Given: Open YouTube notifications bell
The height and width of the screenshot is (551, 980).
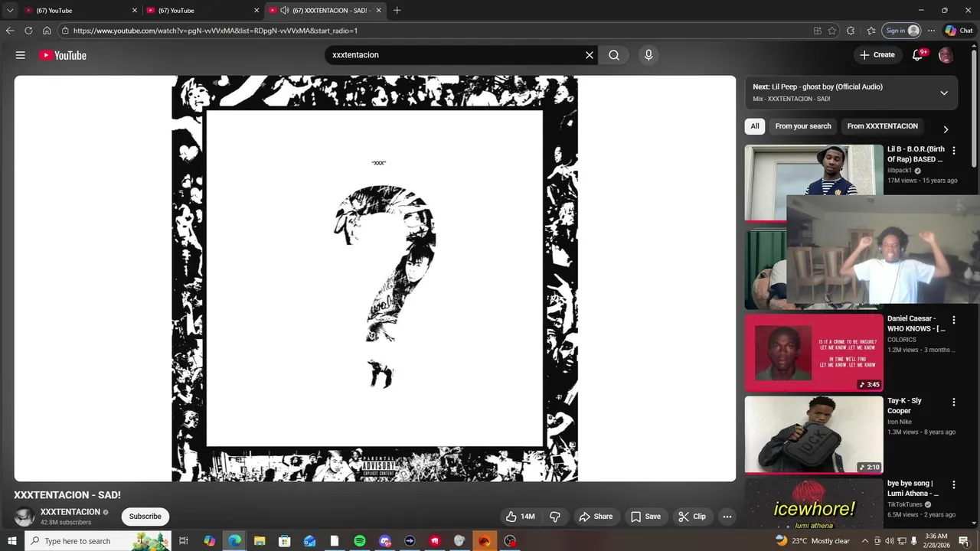Looking at the screenshot, I should pos(918,55).
